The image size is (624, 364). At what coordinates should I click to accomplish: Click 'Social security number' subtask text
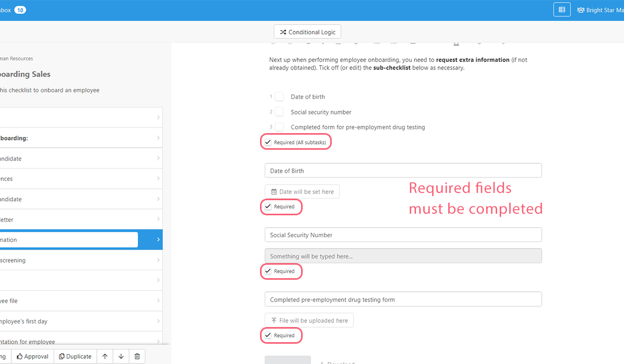[x=321, y=112]
